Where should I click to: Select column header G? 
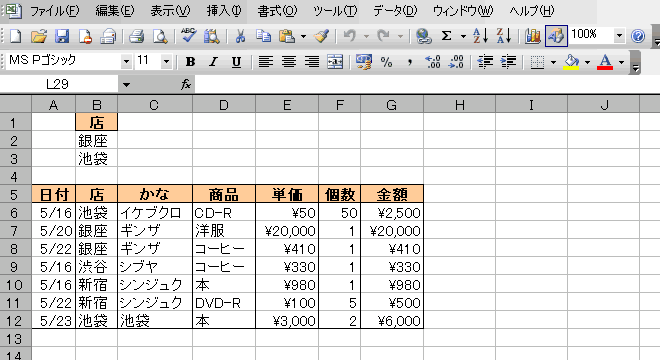[392, 105]
